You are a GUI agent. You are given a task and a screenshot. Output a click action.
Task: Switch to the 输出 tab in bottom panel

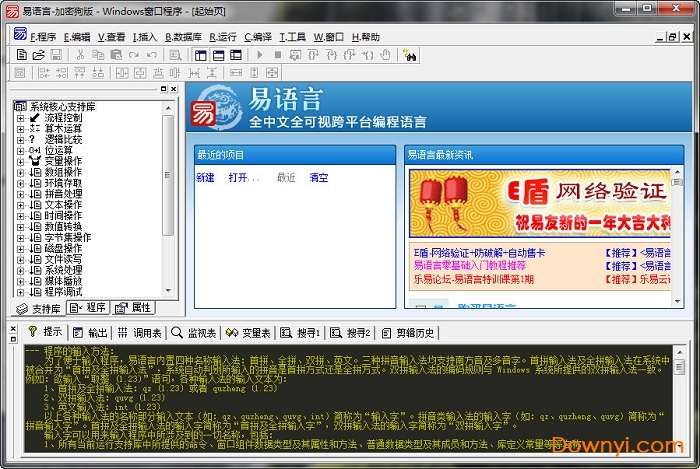tap(90, 332)
